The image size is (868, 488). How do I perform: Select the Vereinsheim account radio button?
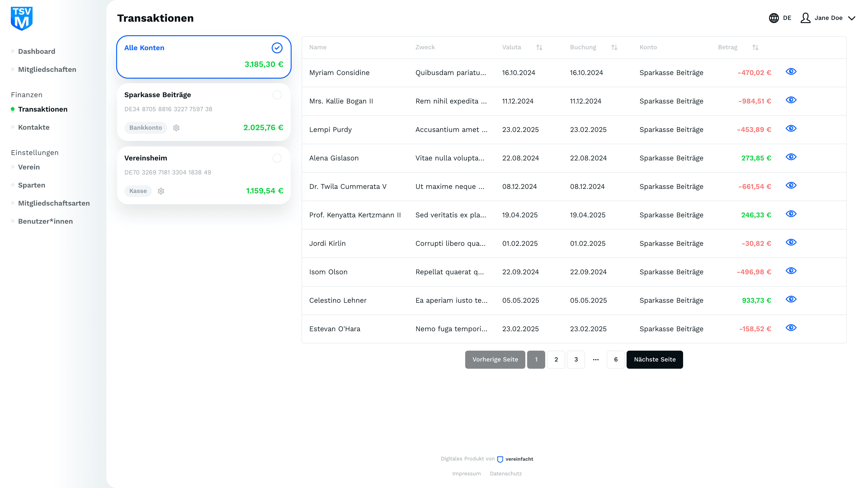277,158
